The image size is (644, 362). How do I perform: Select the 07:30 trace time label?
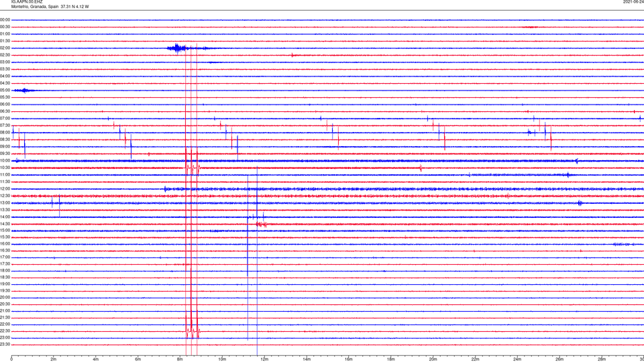pyautogui.click(x=5, y=125)
